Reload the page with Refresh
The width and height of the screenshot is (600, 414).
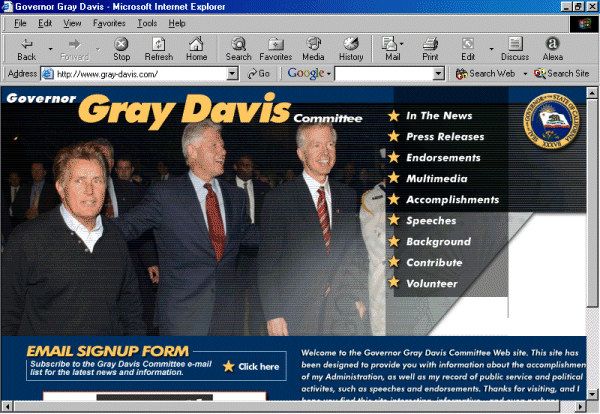point(158,50)
